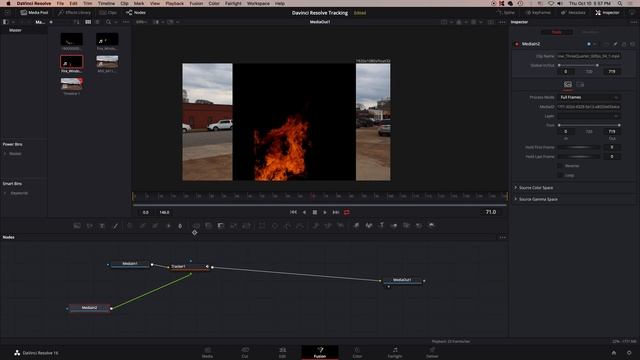
Task: Open the Inspector panel options menu
Action: 633,22
